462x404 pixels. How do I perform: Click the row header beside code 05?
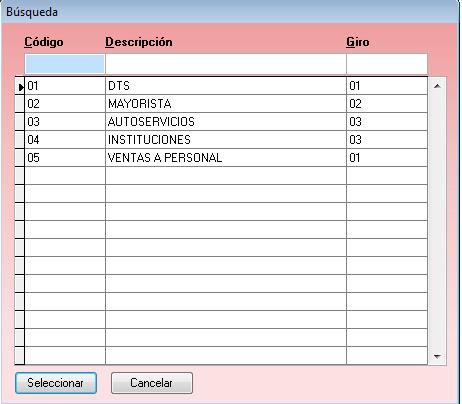point(20,158)
